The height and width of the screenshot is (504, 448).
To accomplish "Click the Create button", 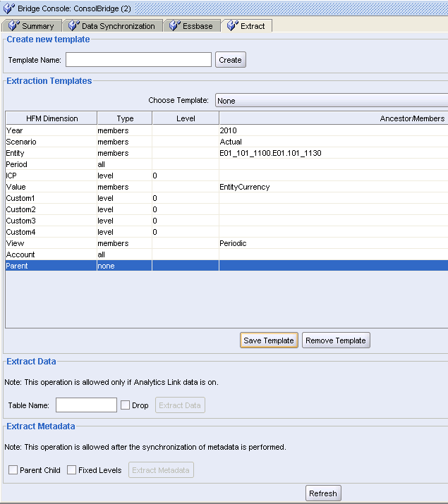I will 231,60.
